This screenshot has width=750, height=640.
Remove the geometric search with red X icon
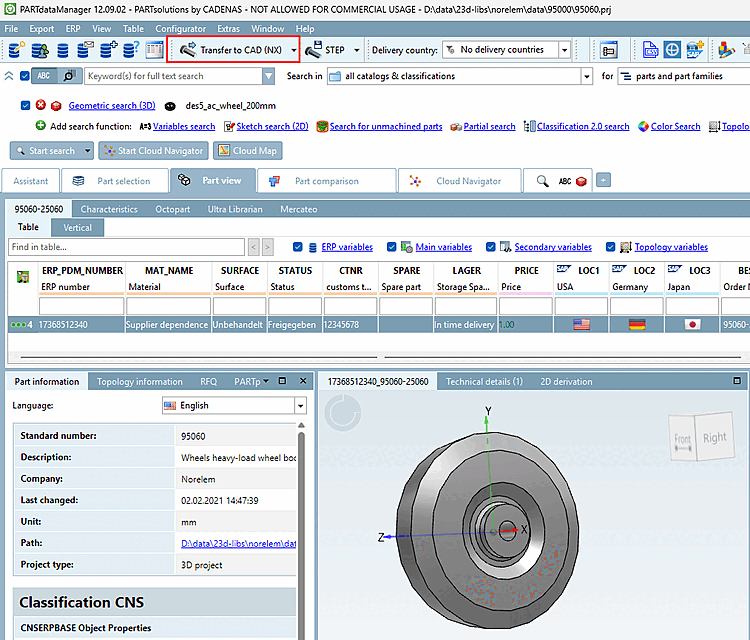41,105
